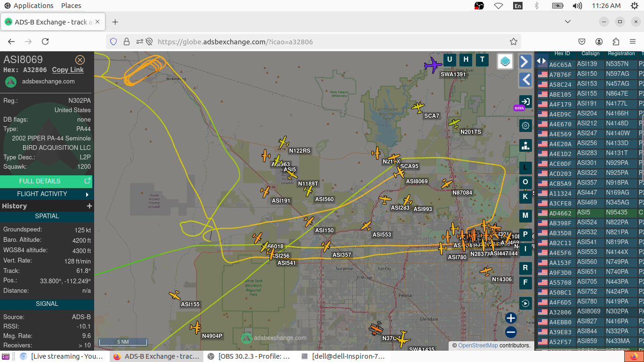Select the N122RS aircraft icon
The height and width of the screenshot is (362, 644).
click(x=283, y=142)
